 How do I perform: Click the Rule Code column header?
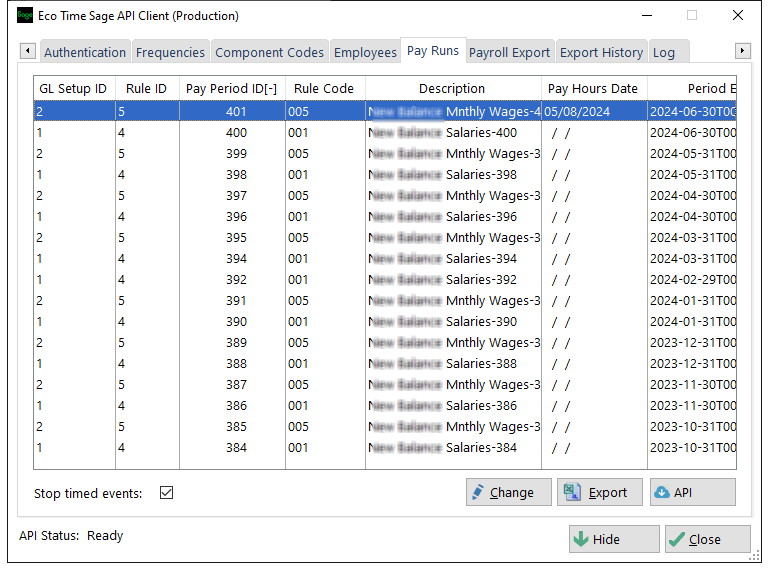tap(324, 88)
